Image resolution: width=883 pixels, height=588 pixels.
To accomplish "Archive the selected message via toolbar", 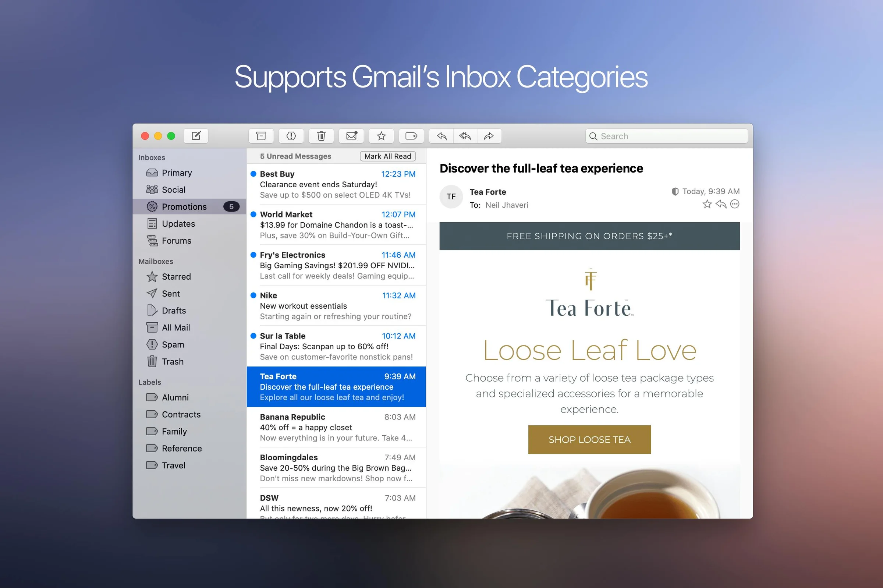I will 261,136.
